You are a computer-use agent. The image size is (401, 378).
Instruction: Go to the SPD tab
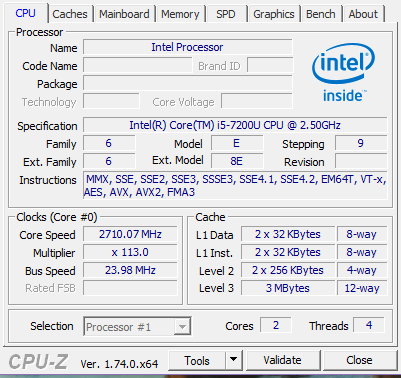pyautogui.click(x=226, y=14)
